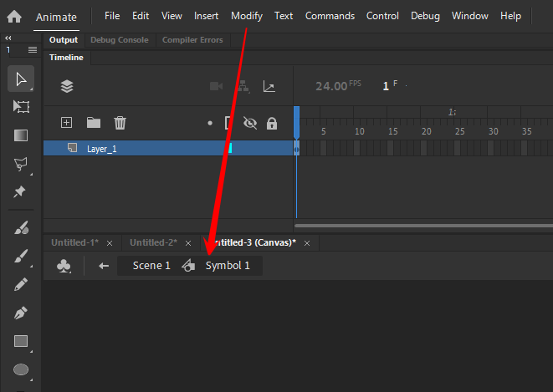The image size is (553, 392).
Task: Open the Debug menu
Action: (425, 16)
